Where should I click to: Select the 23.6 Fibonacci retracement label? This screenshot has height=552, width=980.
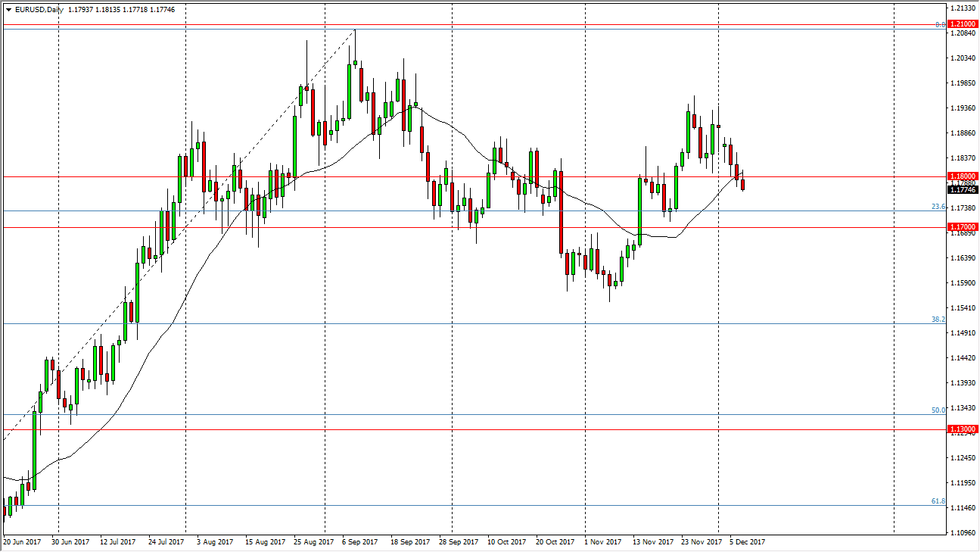937,207
